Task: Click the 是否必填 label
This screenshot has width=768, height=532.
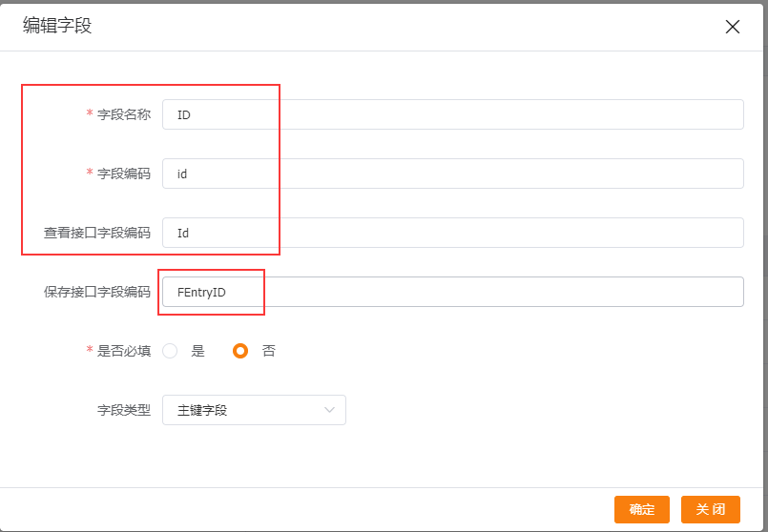Action: [124, 351]
